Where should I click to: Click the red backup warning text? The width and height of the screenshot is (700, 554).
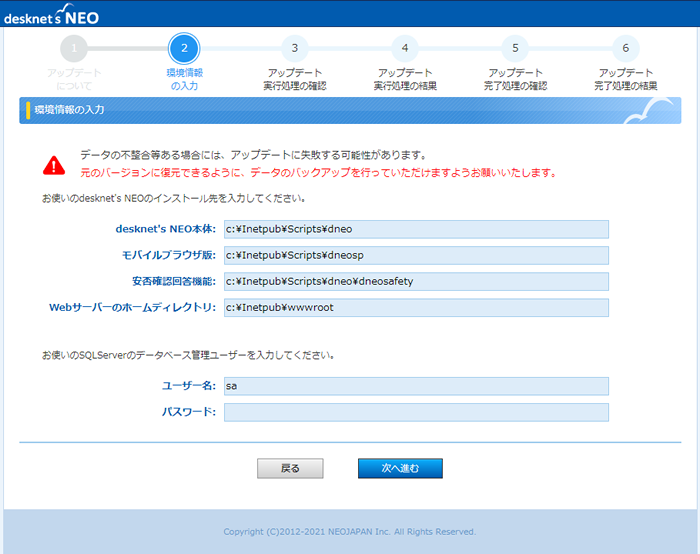pos(318,173)
